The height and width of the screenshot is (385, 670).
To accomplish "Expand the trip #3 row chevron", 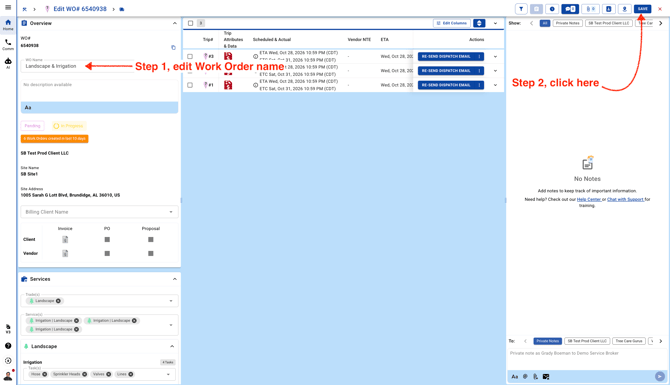I will [495, 56].
